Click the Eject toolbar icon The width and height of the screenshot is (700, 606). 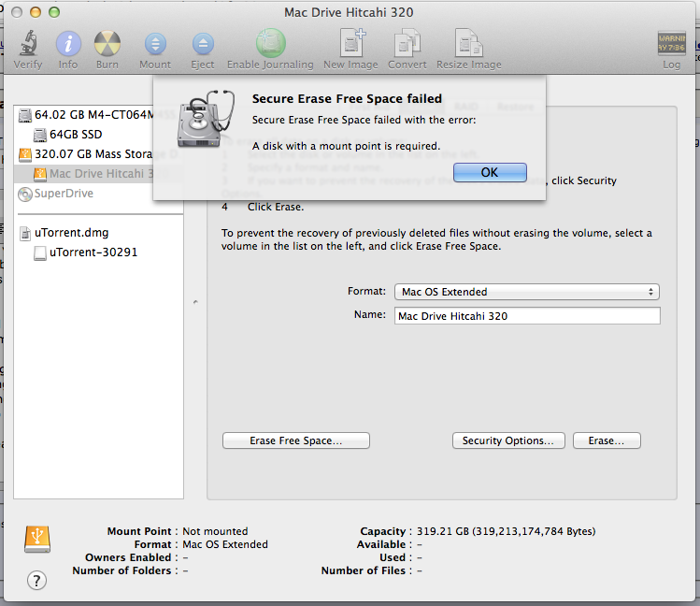click(203, 44)
